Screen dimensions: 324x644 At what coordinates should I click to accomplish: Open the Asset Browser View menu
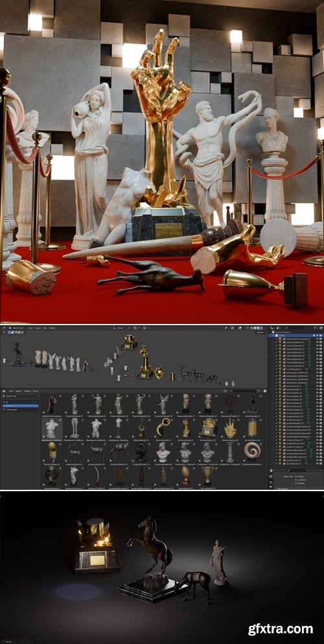[10, 391]
